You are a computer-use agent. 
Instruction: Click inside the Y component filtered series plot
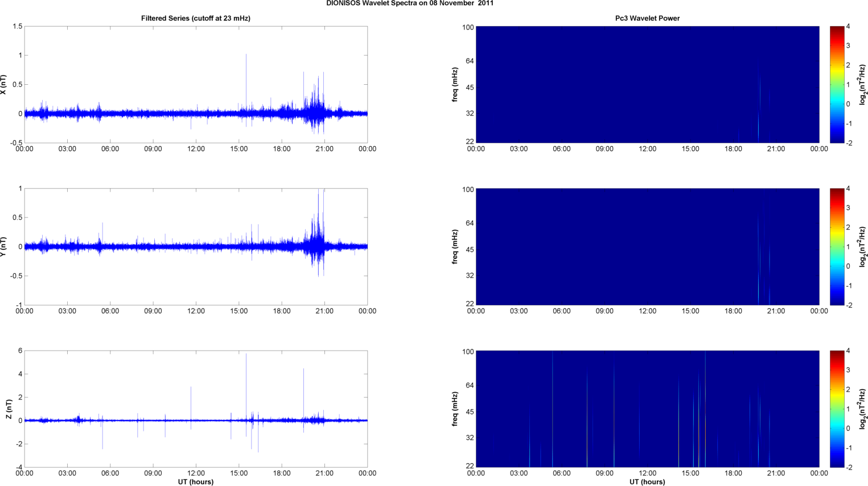pyautogui.click(x=196, y=246)
